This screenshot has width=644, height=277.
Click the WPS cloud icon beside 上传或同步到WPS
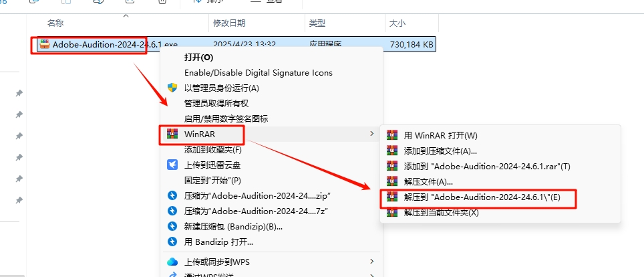coord(172,262)
